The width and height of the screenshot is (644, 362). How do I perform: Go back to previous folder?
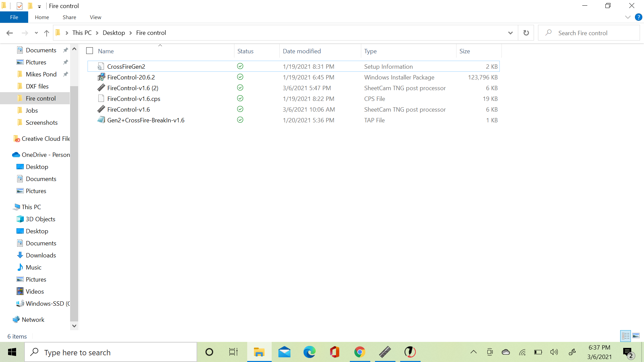point(9,33)
